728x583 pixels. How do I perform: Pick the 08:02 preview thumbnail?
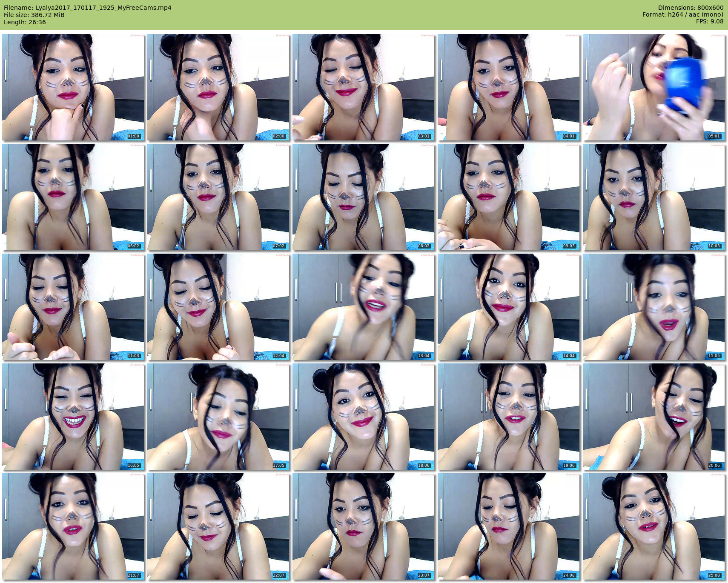tap(364, 197)
